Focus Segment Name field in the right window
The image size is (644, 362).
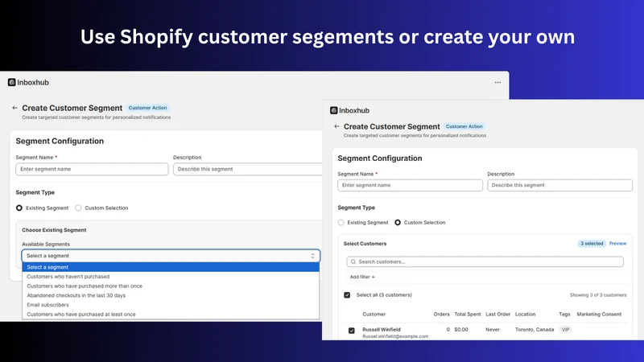pyautogui.click(x=410, y=185)
